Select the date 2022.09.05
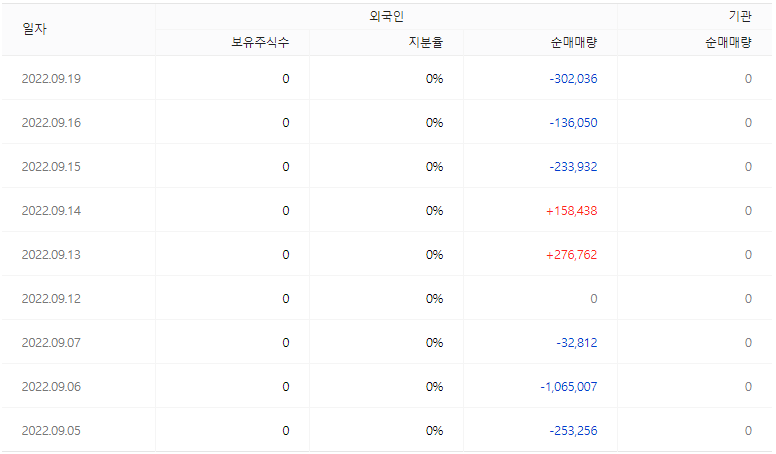 coord(51,431)
